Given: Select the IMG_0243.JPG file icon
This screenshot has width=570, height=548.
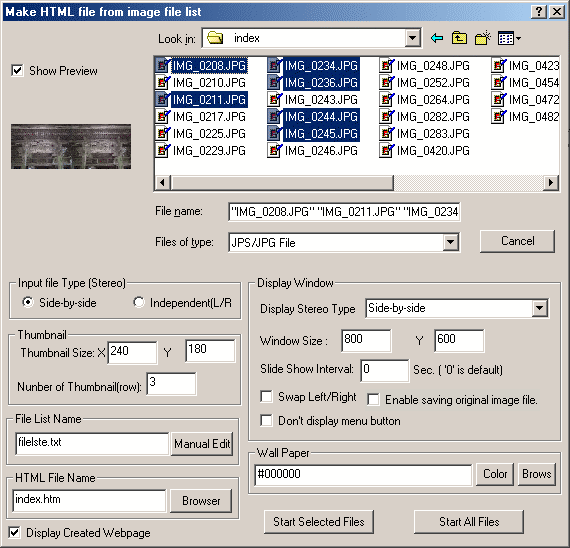Looking at the screenshot, I should pos(274,100).
